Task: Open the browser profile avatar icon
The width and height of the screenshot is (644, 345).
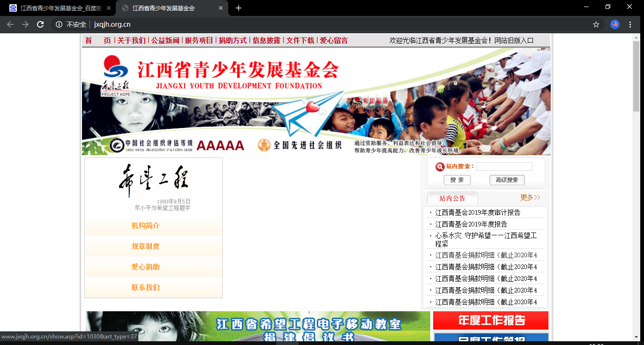Action: [x=614, y=24]
